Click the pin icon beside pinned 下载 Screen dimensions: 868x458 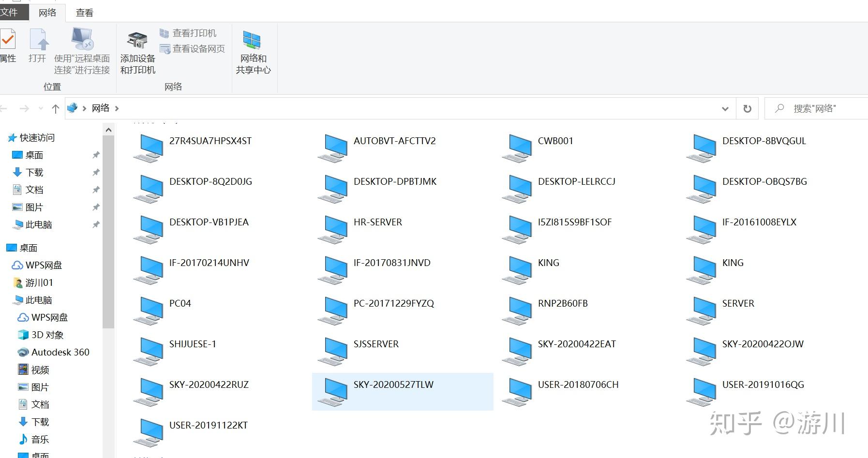(96, 173)
